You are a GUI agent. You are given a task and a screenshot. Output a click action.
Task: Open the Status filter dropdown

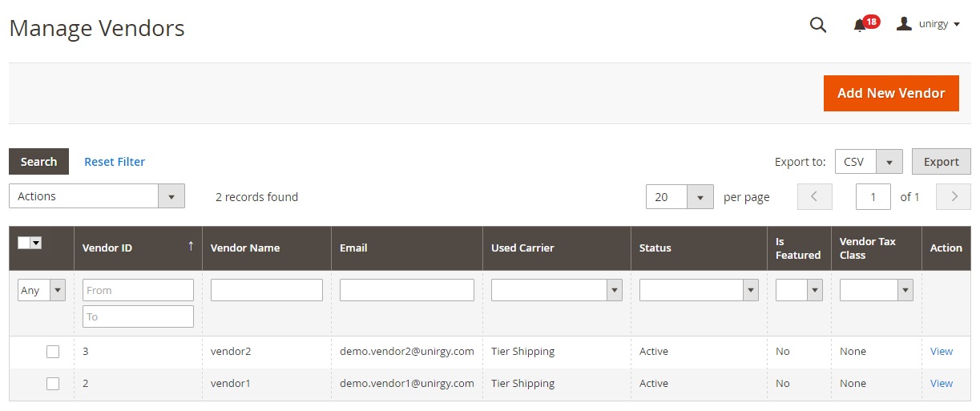tap(699, 290)
